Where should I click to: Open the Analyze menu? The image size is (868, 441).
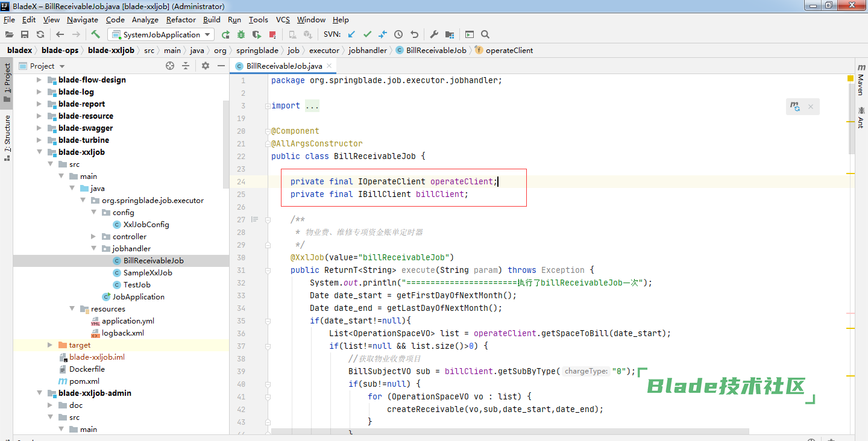pyautogui.click(x=145, y=19)
